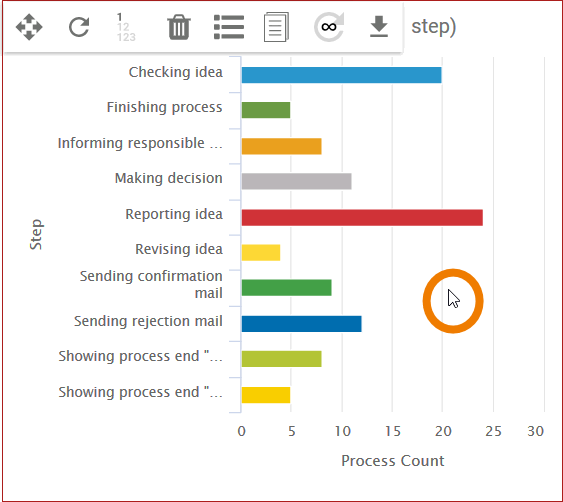563x502 pixels.
Task: Select the blue Checking idea bar
Action: [341, 75]
